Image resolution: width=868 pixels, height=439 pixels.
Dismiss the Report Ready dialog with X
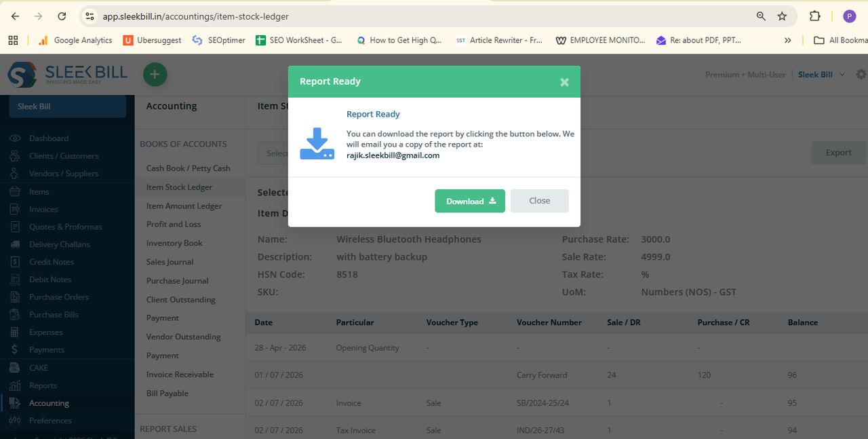(x=564, y=82)
